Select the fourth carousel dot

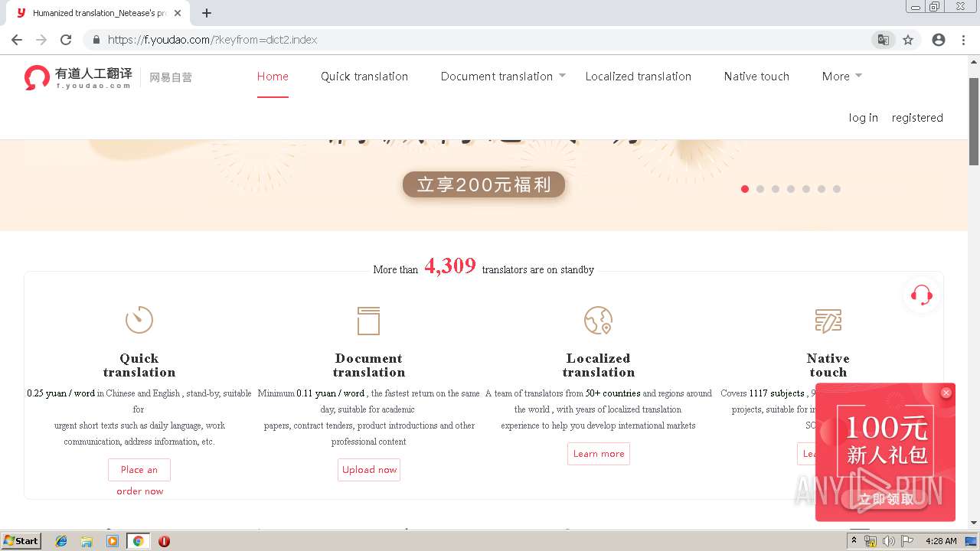791,189
